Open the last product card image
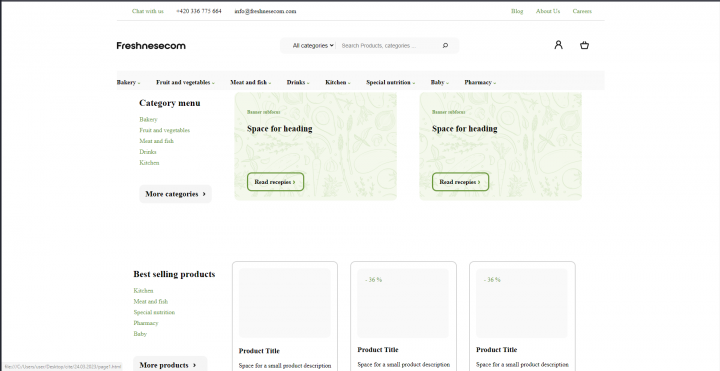 pyautogui.click(x=522, y=303)
